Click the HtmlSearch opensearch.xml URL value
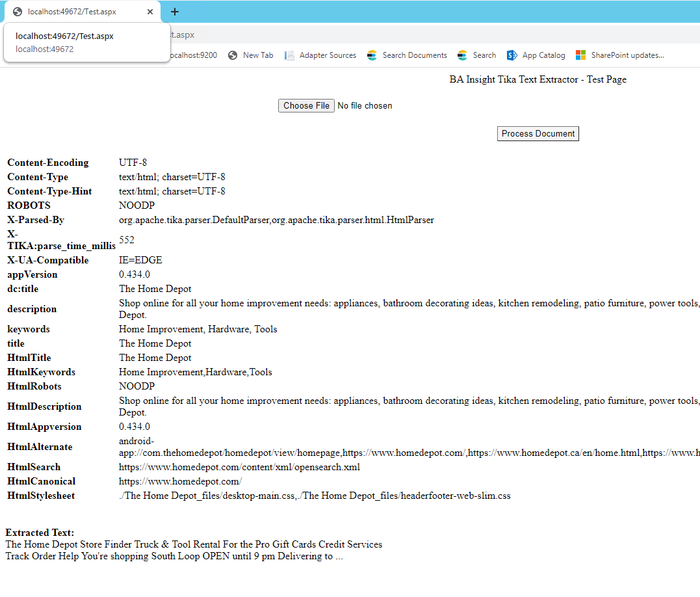Viewport: 700px width, 597px height. click(x=239, y=467)
